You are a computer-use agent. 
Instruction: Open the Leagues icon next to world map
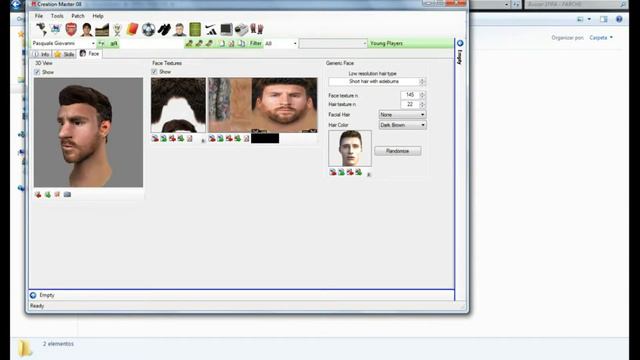tap(56, 29)
